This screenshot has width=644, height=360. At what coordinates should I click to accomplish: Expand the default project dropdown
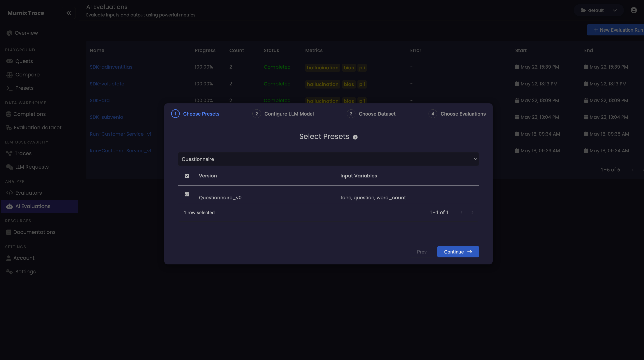(599, 10)
